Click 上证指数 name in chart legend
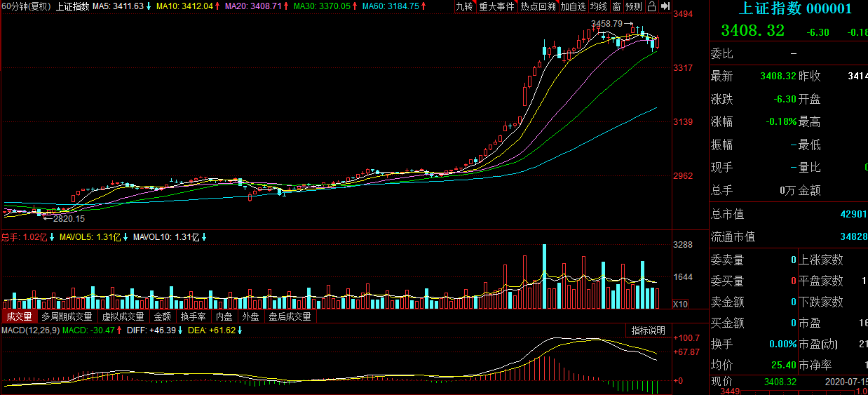The height and width of the screenshot is (395, 868). click(x=73, y=6)
